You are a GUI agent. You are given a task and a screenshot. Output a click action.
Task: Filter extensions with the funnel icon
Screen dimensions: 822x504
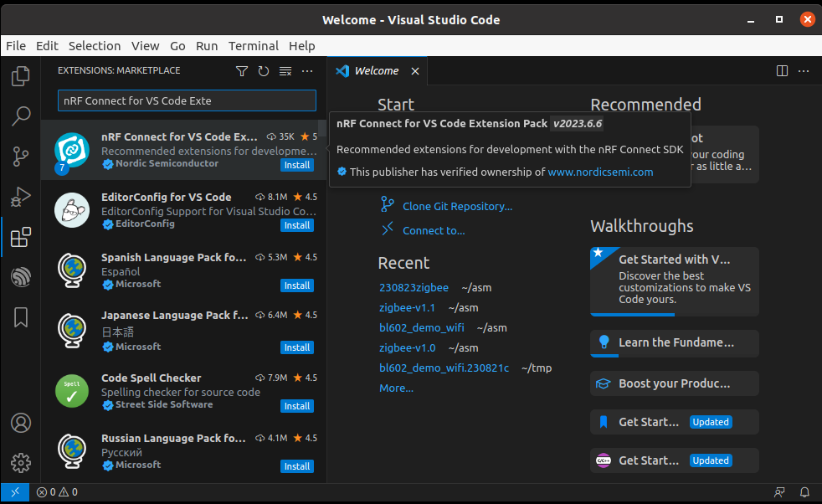pyautogui.click(x=242, y=71)
